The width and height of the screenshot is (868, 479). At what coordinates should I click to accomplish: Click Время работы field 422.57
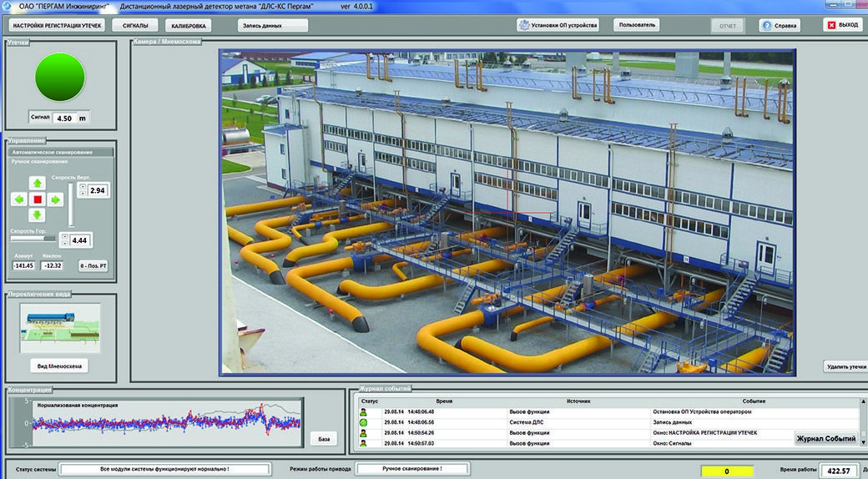(x=839, y=471)
